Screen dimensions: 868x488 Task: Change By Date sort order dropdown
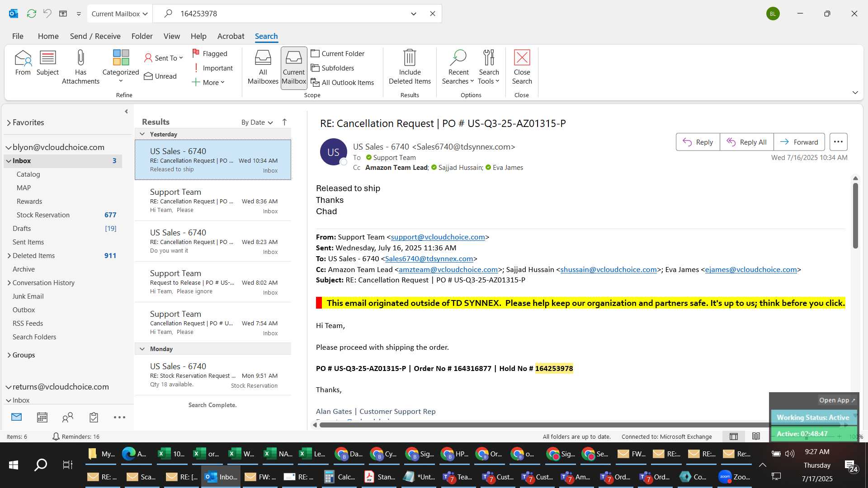click(x=257, y=122)
